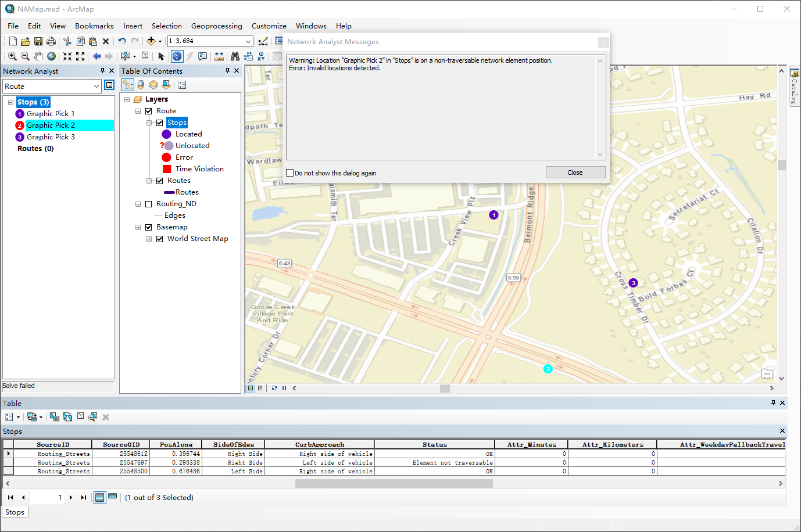Screen dimensions: 801x532
Task: Open a map document from the folder icon
Action: click(x=25, y=41)
